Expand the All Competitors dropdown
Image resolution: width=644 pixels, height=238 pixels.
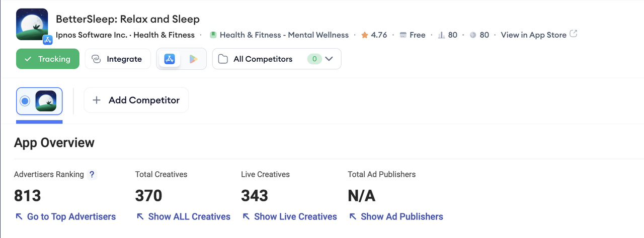click(277, 59)
